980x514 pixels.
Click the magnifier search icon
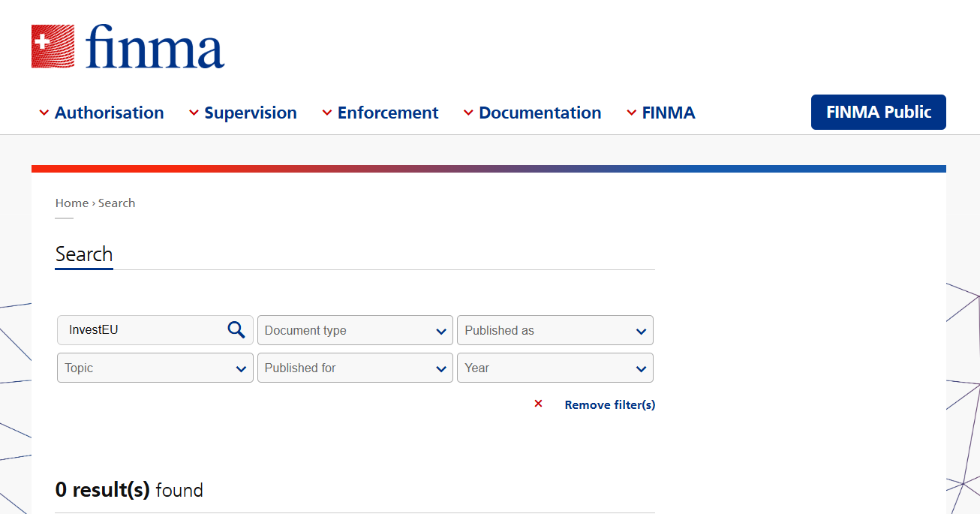236,330
